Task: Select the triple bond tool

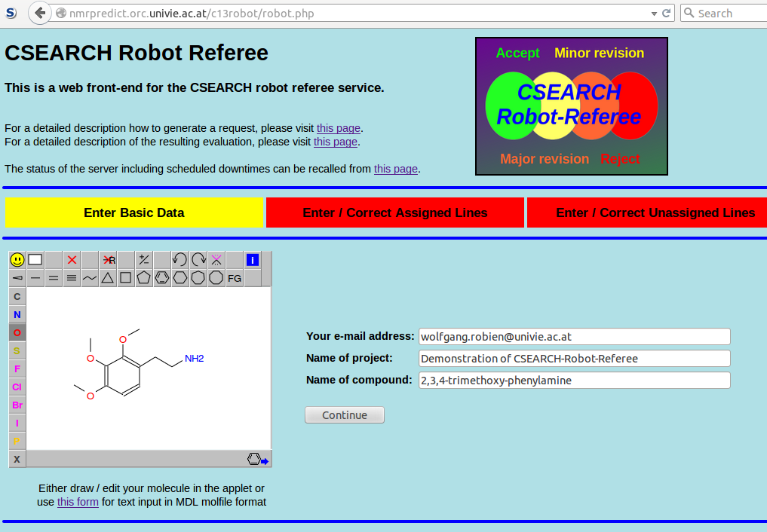Action: pos(72,278)
